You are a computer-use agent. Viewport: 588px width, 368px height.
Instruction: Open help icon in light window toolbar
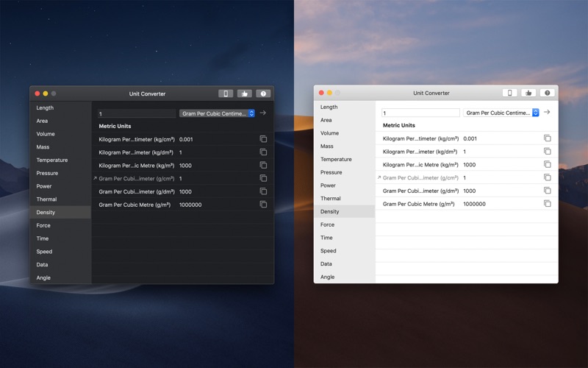547,93
